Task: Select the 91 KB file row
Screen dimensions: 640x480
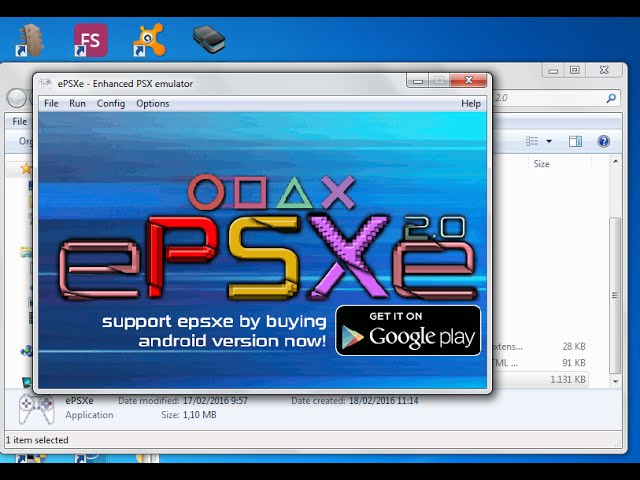Action: (539, 363)
